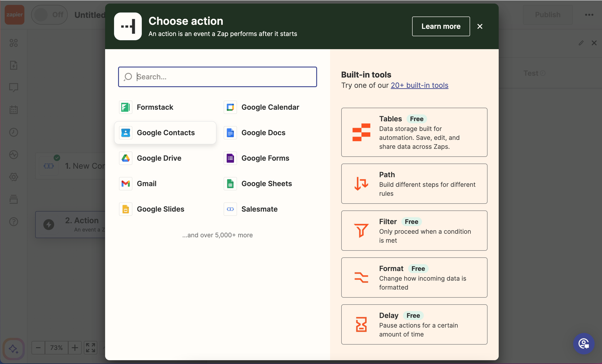
Task: Open the Zap file sidebar icon
Action: pos(14,65)
